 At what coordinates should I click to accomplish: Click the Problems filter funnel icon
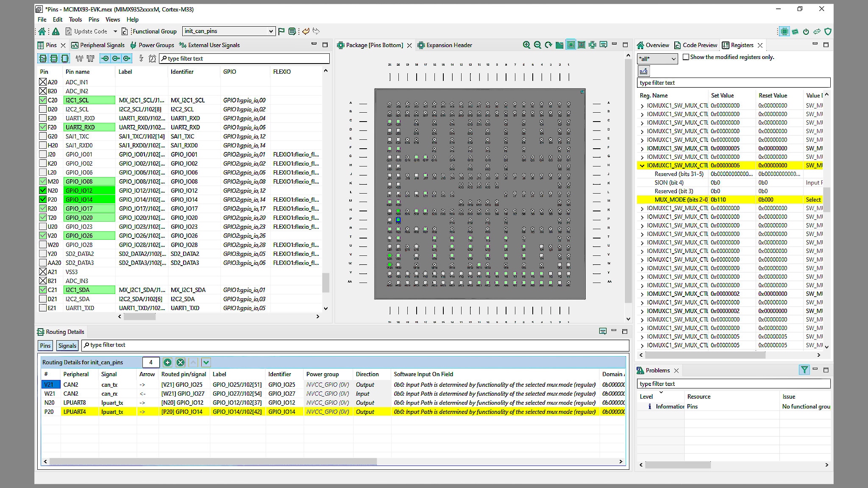[x=804, y=370]
